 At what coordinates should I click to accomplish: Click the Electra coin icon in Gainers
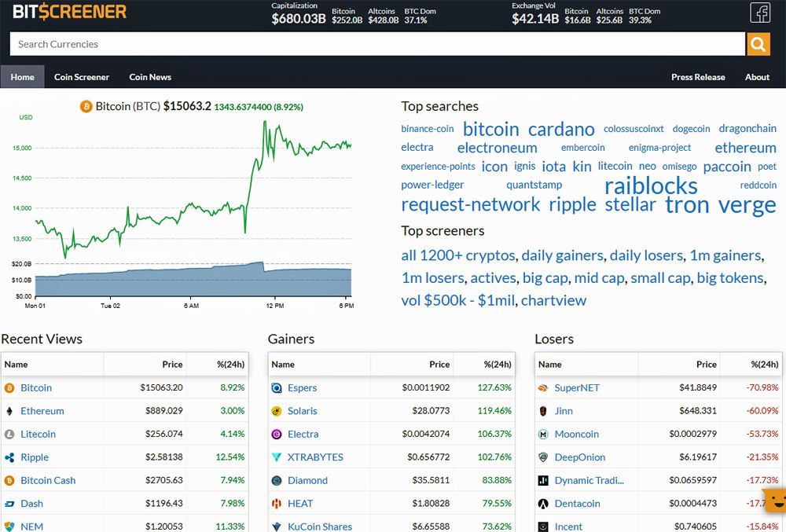(x=276, y=434)
